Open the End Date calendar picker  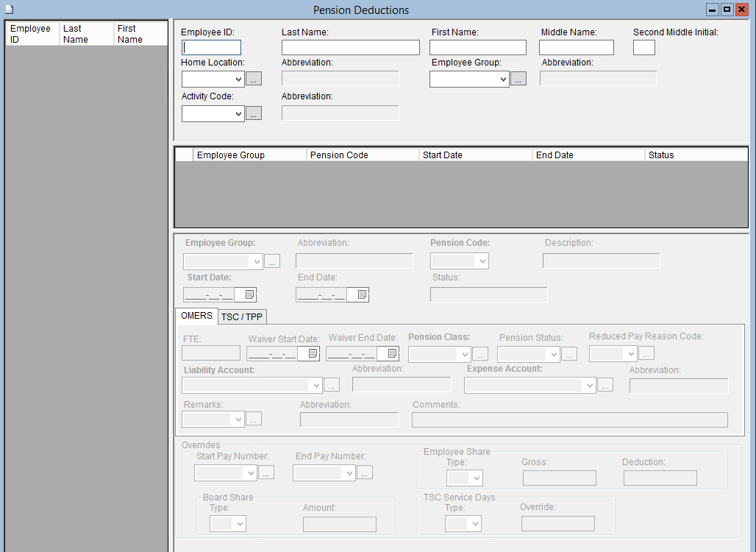tap(362, 294)
